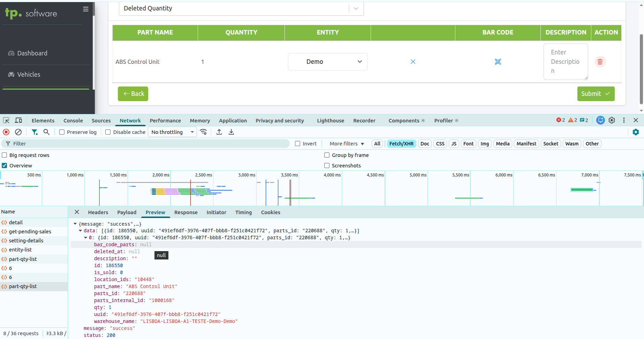Uncheck the Overview checkbox
The width and height of the screenshot is (644, 339).
click(5, 166)
